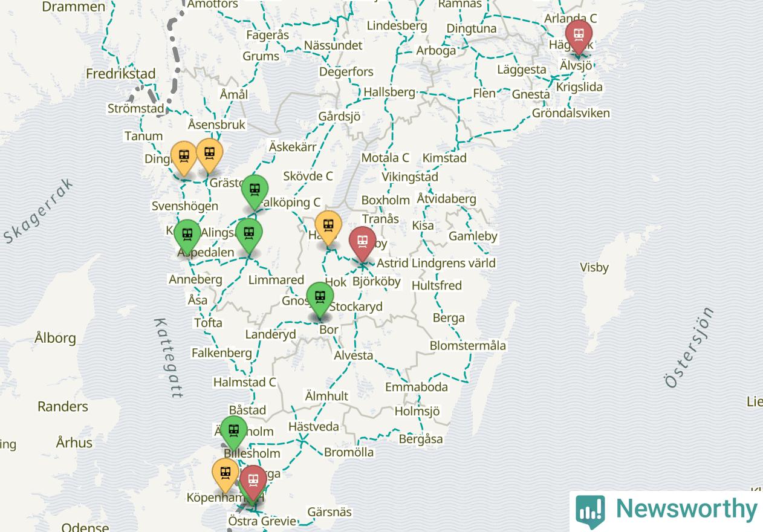Click the Hallsberg town label
763x532 pixels.
tap(389, 92)
